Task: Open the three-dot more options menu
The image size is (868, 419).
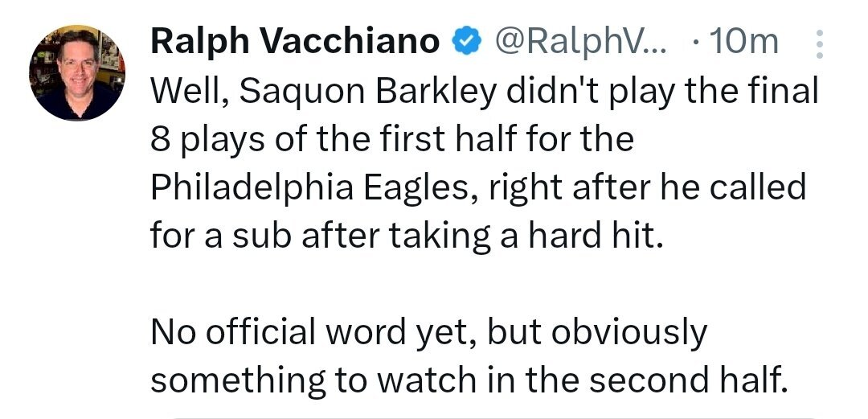Action: pos(820,45)
